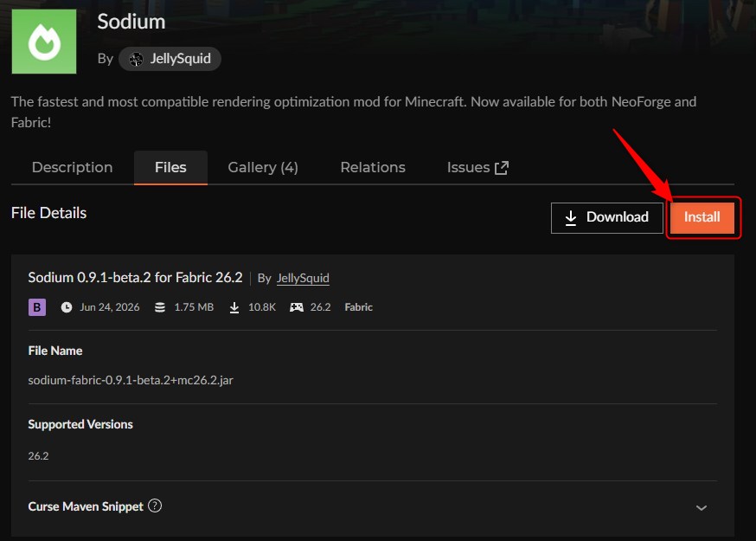Open the Gallery (4) tab
The image size is (756, 541).
pos(263,167)
